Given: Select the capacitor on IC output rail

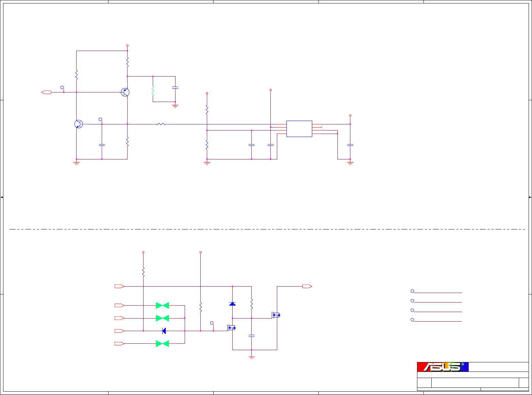Looking at the screenshot, I should [x=350, y=145].
